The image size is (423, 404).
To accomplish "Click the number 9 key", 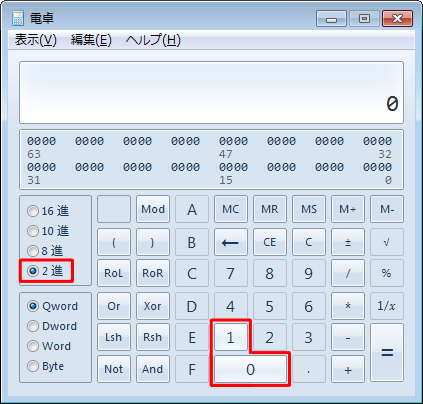I will click(309, 273).
